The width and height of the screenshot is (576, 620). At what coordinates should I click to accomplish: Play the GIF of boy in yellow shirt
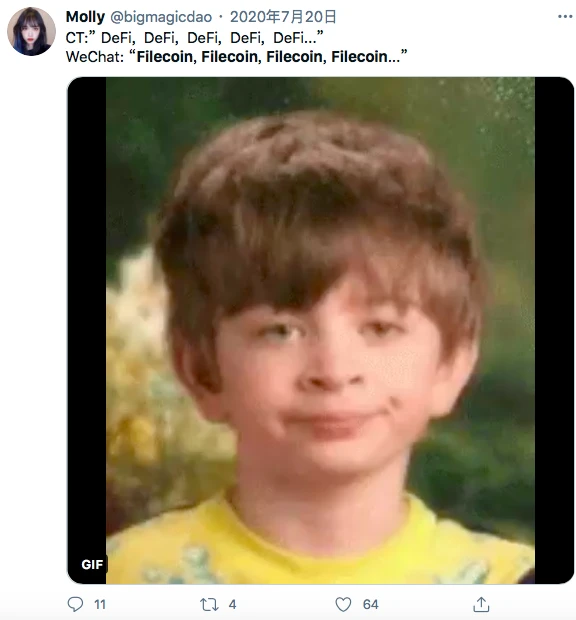click(x=320, y=330)
